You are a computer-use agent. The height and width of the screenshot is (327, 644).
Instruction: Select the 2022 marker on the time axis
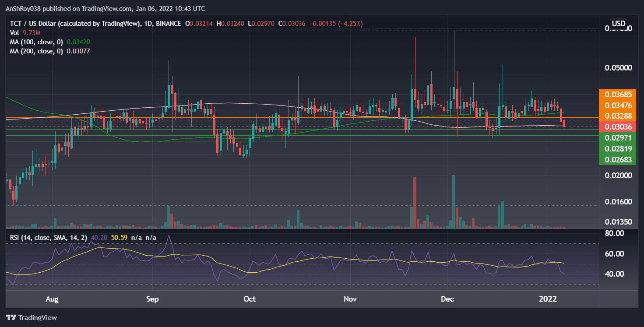click(x=549, y=299)
